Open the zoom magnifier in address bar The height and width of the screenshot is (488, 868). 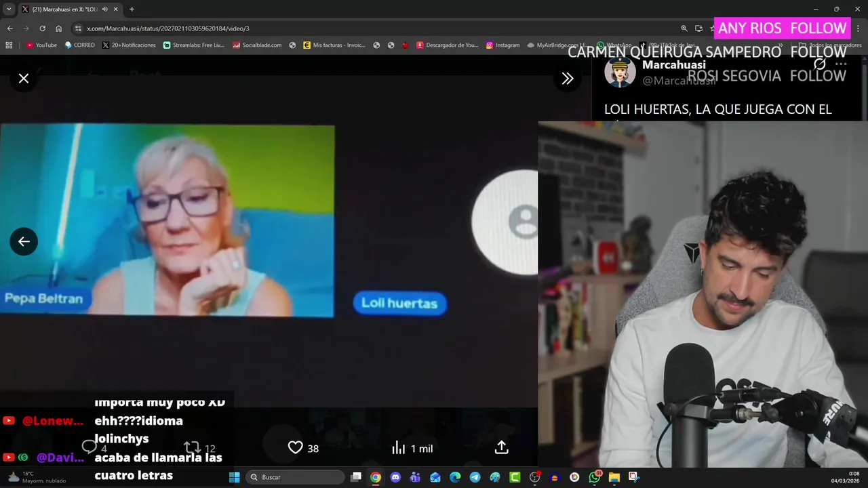[684, 28]
